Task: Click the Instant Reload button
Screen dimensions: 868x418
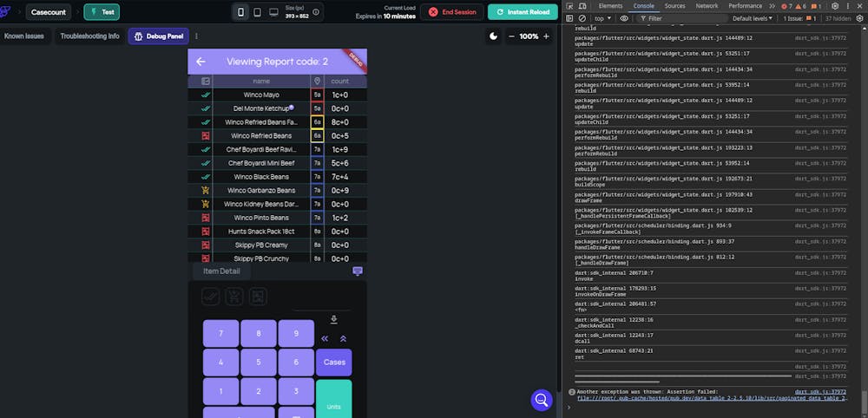Action: tap(523, 12)
